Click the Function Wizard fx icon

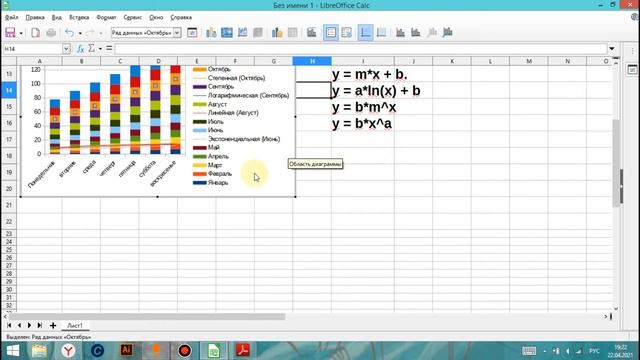point(80,49)
